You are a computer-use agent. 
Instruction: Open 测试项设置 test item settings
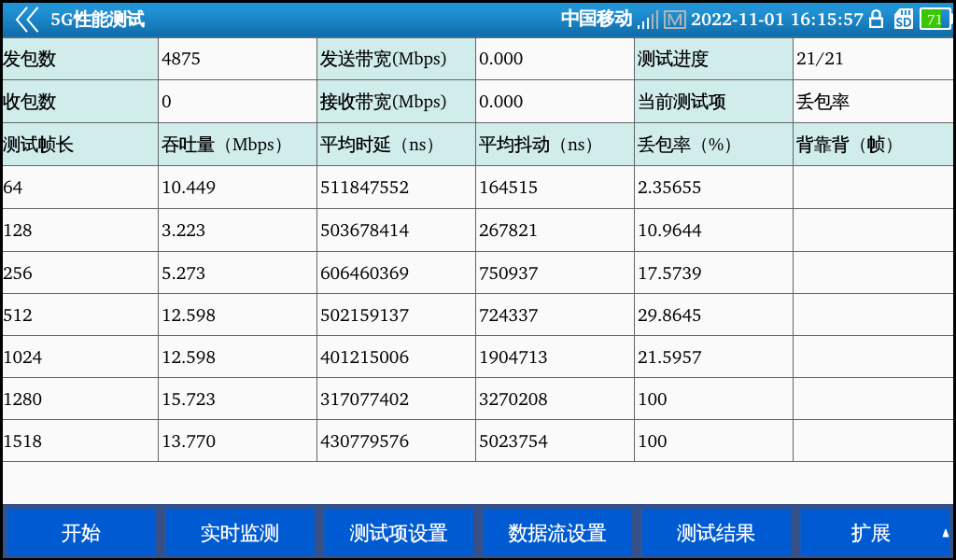399,533
